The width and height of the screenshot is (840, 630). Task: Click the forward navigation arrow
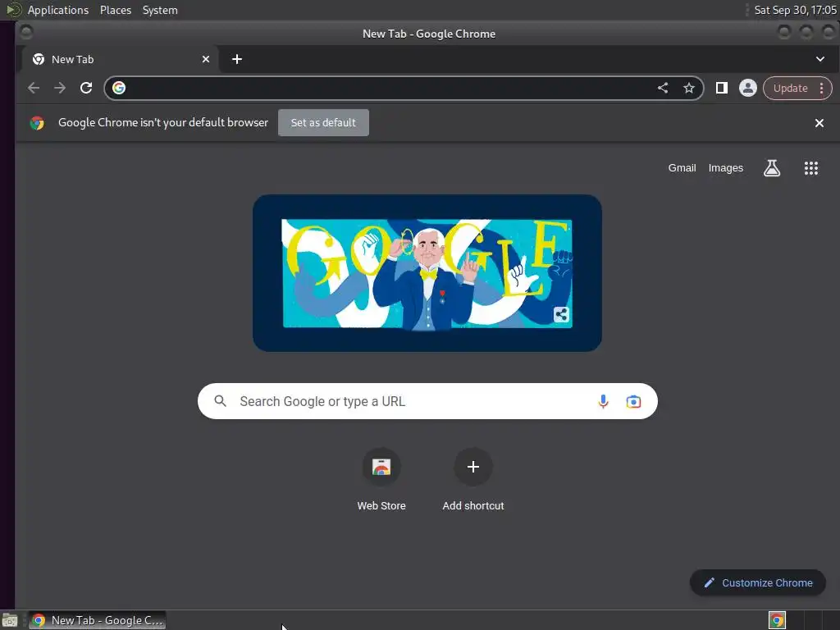(x=59, y=88)
